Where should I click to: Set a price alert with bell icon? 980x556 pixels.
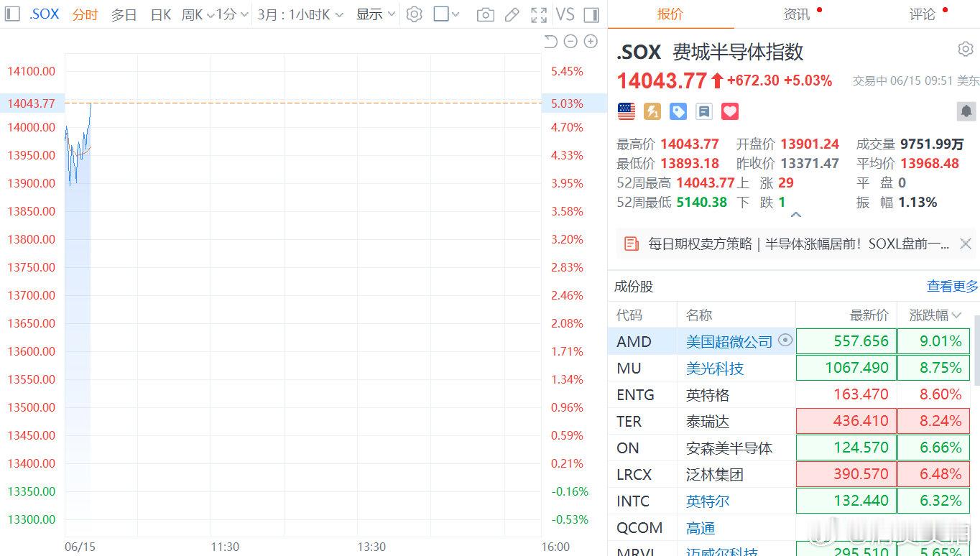966,111
